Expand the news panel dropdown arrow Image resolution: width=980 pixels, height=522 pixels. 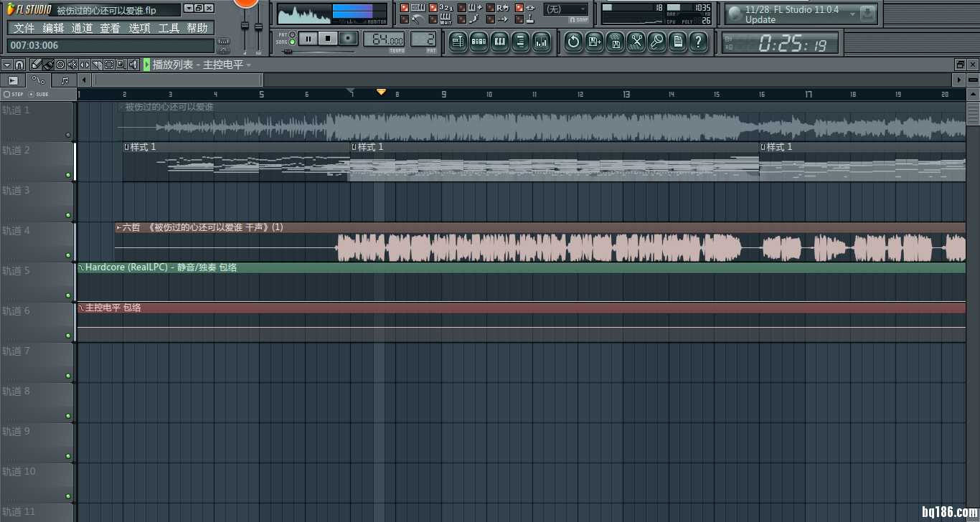click(852, 14)
